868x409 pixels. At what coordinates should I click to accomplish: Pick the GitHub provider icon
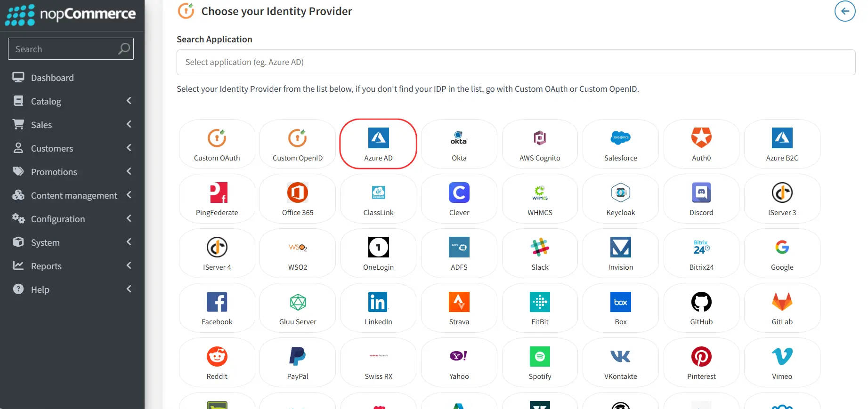pos(701,302)
